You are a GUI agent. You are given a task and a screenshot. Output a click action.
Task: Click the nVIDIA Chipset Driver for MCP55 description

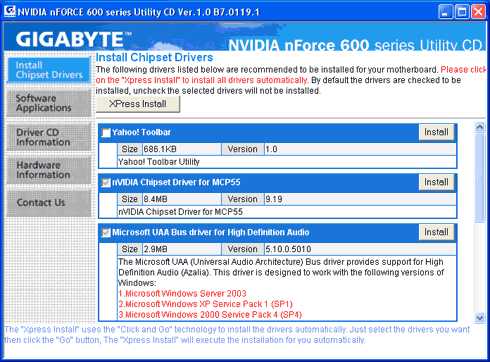(180, 212)
